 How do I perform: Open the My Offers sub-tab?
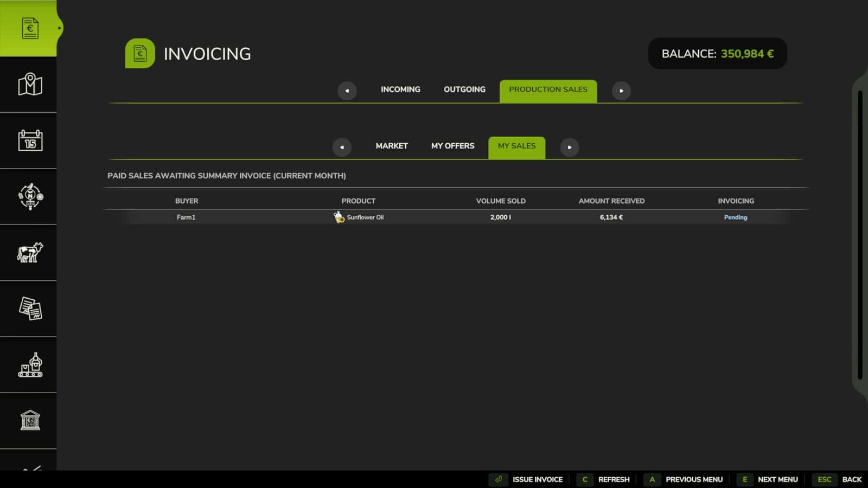pyautogui.click(x=452, y=146)
